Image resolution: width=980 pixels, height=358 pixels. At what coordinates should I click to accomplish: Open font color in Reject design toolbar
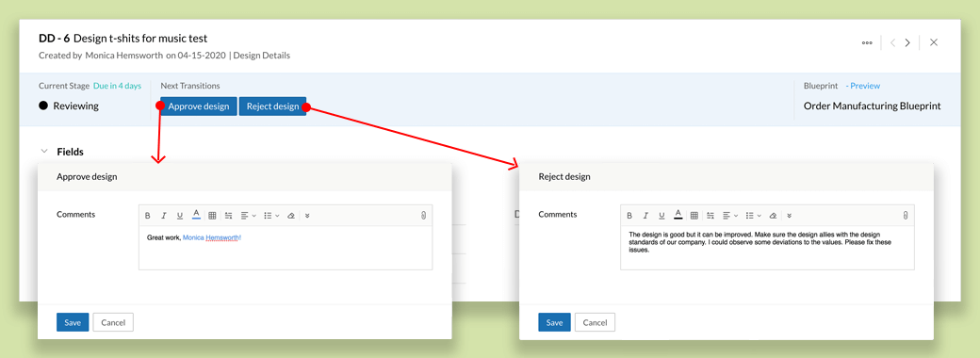(678, 215)
